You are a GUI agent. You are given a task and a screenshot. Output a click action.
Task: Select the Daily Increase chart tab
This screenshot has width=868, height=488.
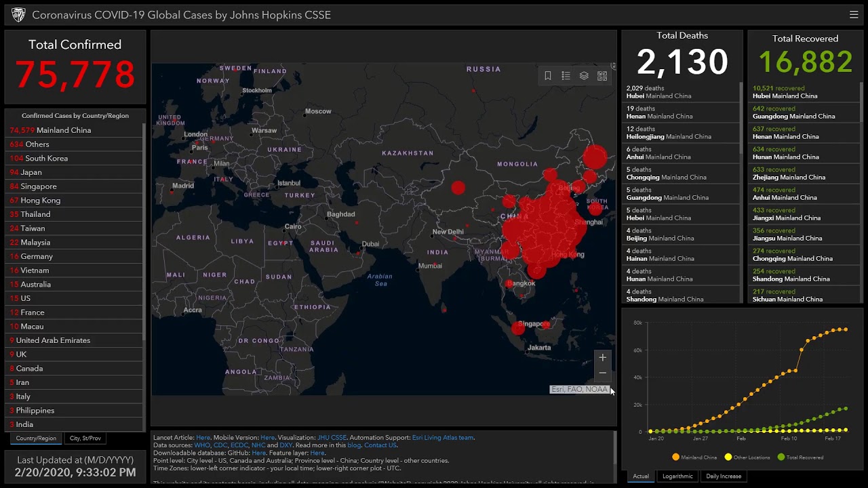pyautogui.click(x=724, y=476)
